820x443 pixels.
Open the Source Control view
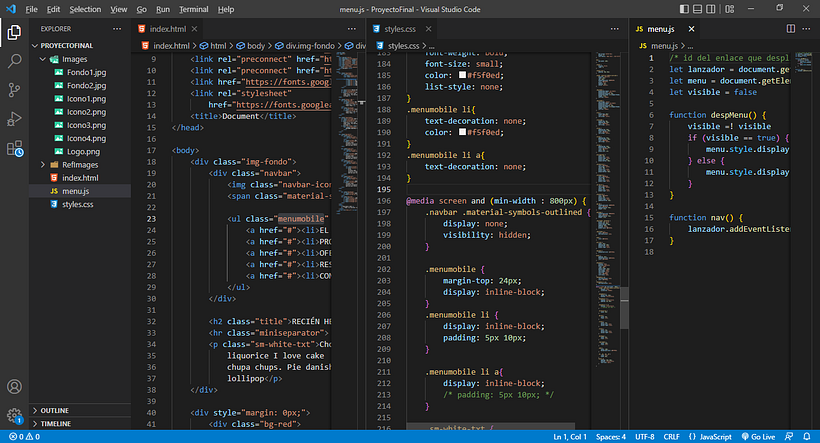[14, 90]
